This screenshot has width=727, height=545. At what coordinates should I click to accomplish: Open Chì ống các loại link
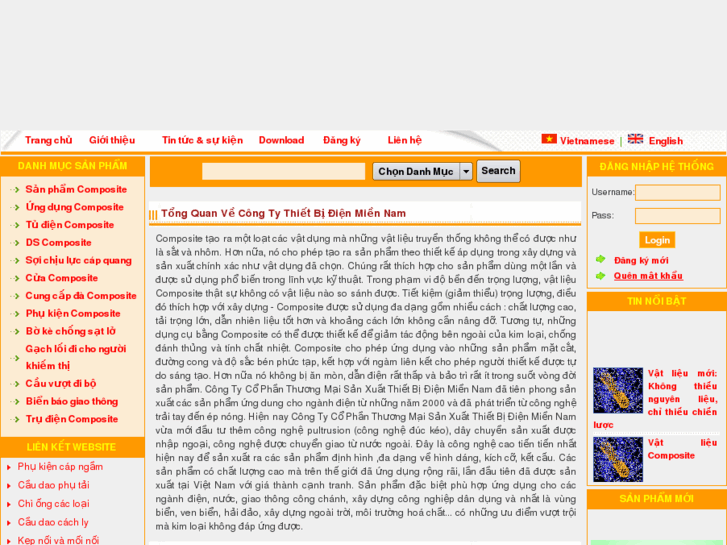pos(53,504)
